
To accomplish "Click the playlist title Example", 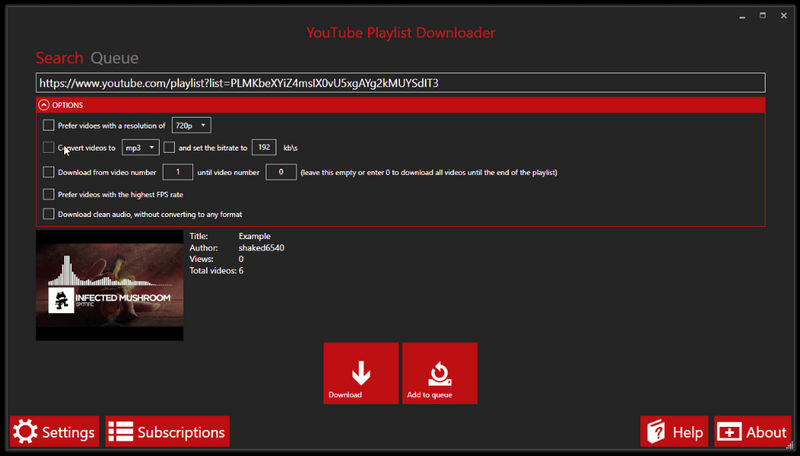I will point(254,236).
